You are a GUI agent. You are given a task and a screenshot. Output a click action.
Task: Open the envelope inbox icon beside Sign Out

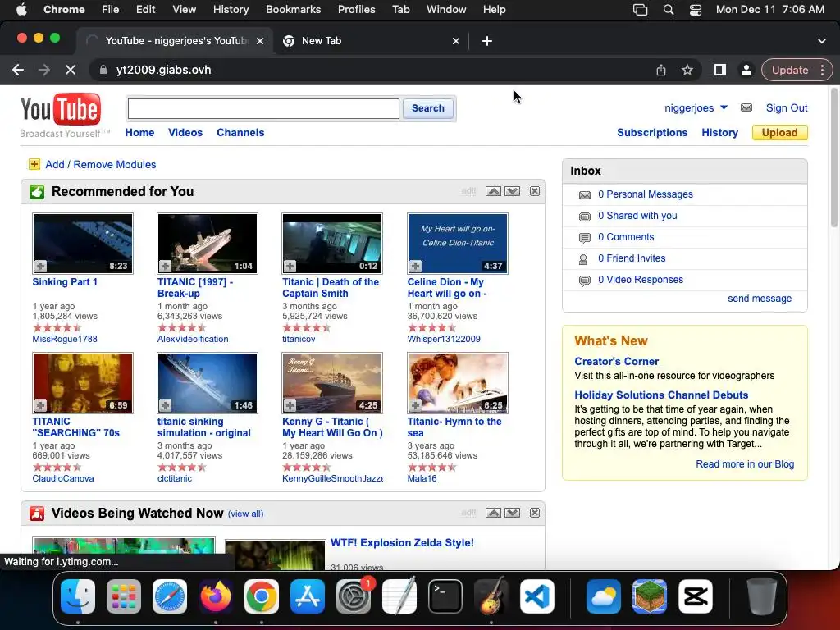pos(746,107)
